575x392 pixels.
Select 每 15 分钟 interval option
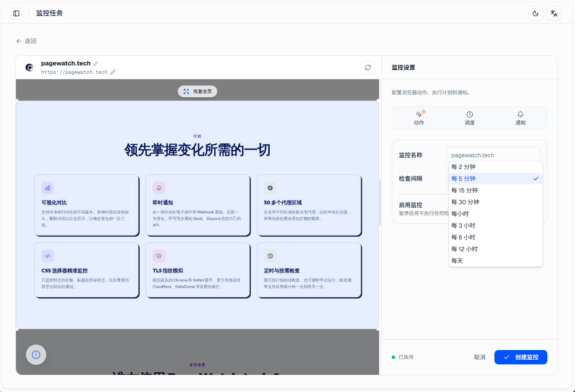point(496,190)
